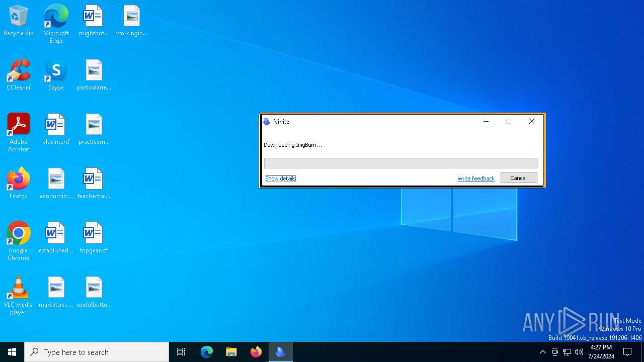Open the Windows Start menu
The image size is (644, 362).
[12, 352]
